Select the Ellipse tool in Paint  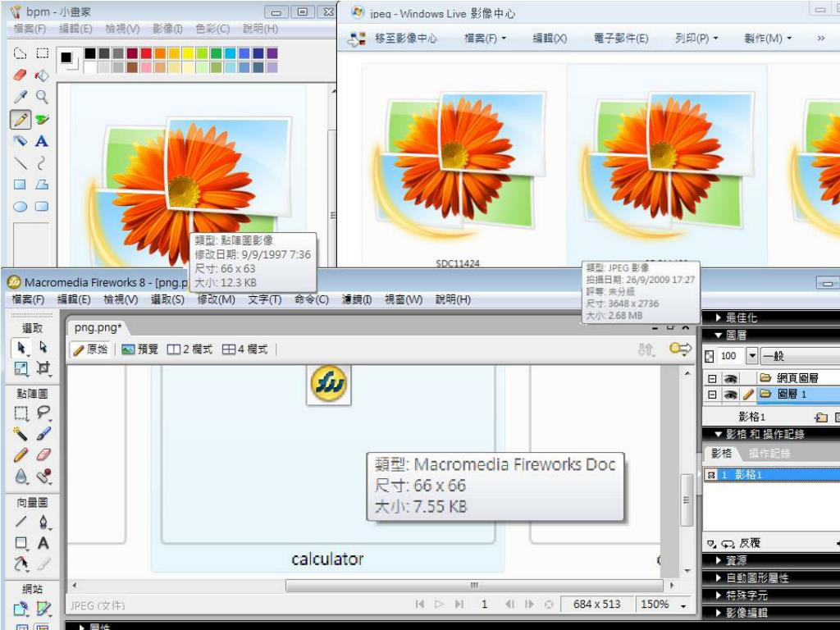(x=20, y=207)
